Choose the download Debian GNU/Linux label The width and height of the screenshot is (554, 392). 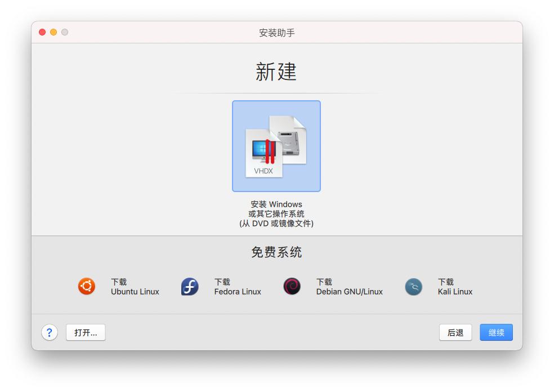tap(350, 287)
